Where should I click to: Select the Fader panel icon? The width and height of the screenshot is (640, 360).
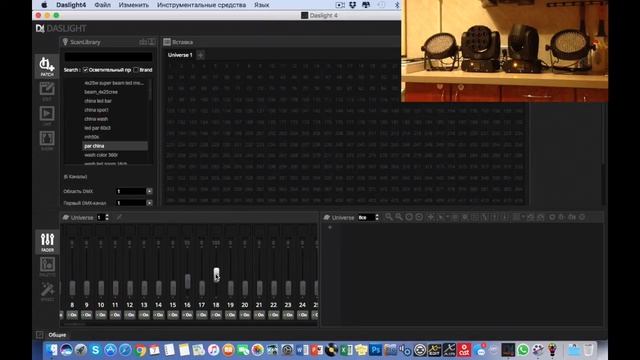point(47,242)
